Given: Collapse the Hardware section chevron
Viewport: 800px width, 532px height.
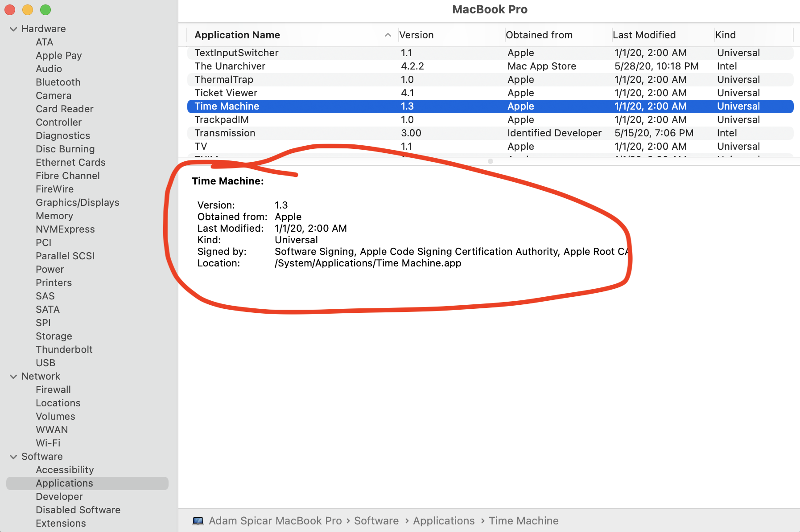Looking at the screenshot, I should (x=13, y=29).
